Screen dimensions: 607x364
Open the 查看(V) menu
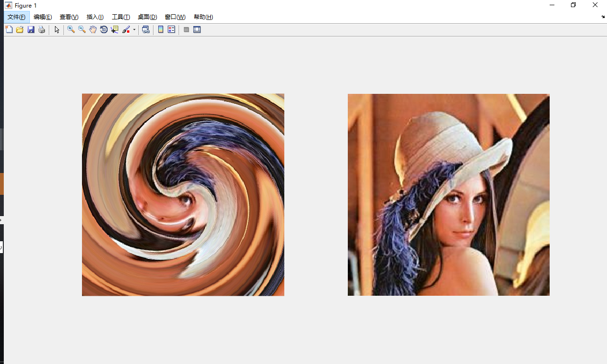click(69, 17)
